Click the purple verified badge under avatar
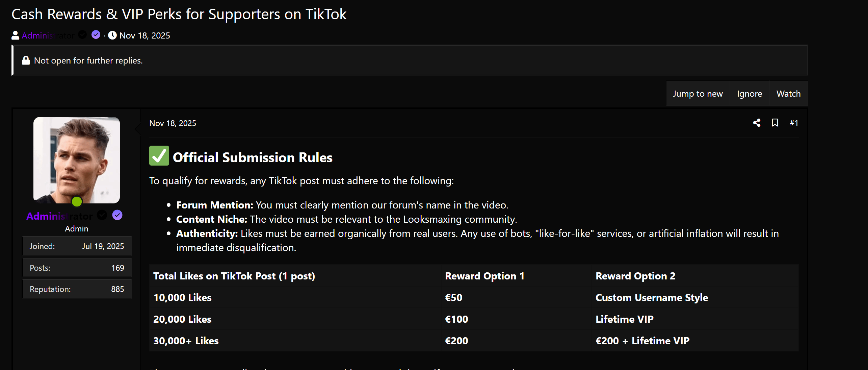The width and height of the screenshot is (868, 370). [x=117, y=215]
